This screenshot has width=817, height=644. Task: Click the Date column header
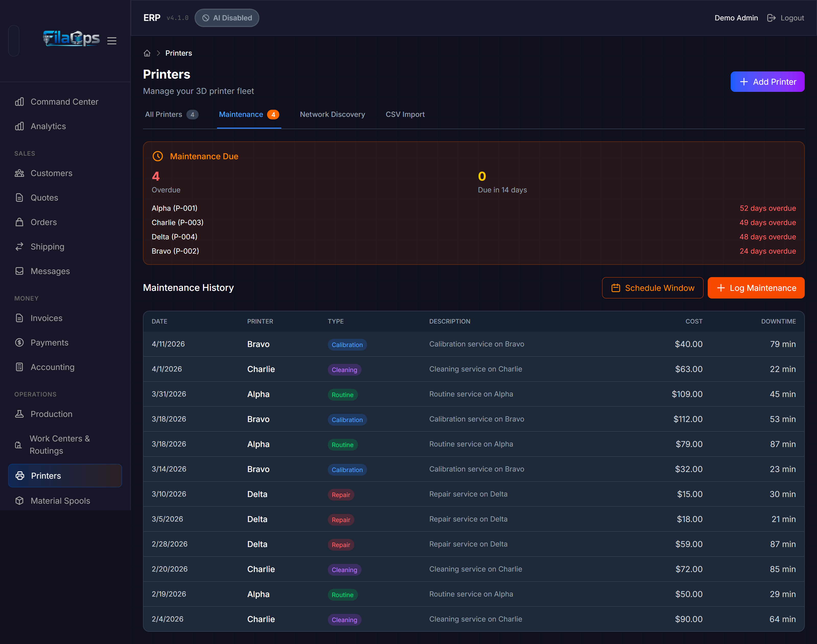(159, 322)
